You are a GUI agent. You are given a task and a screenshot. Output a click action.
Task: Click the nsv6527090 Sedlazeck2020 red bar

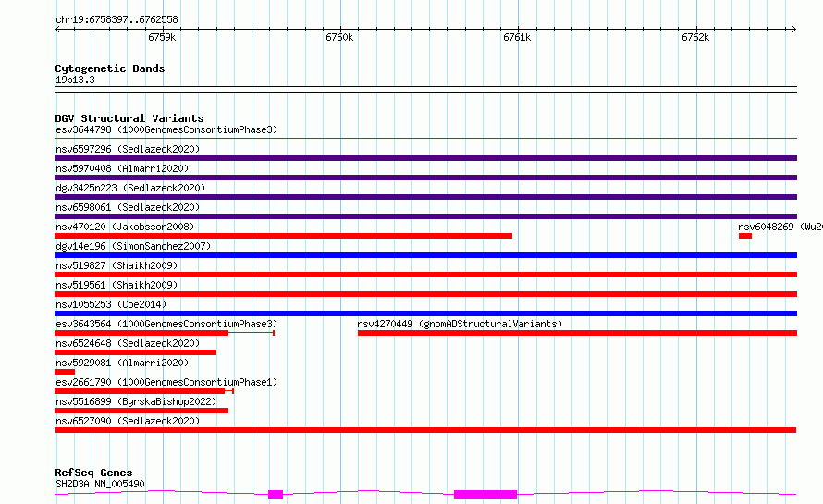425,430
